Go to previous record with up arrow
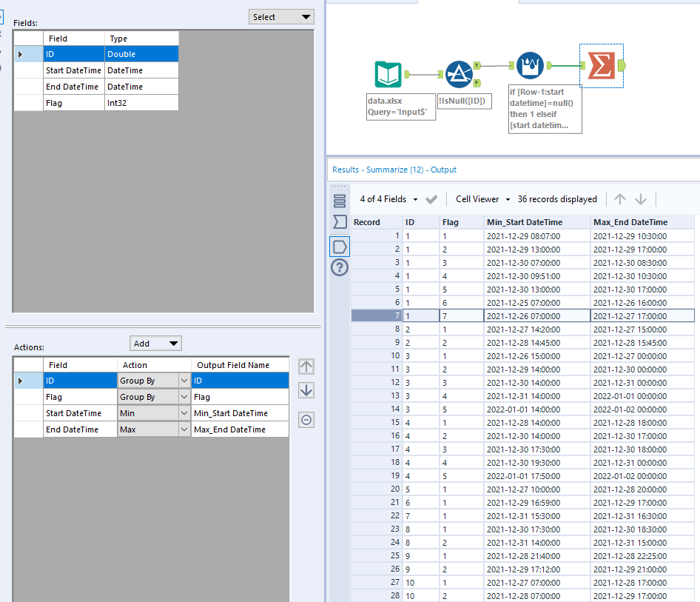This screenshot has width=700, height=602. click(619, 199)
